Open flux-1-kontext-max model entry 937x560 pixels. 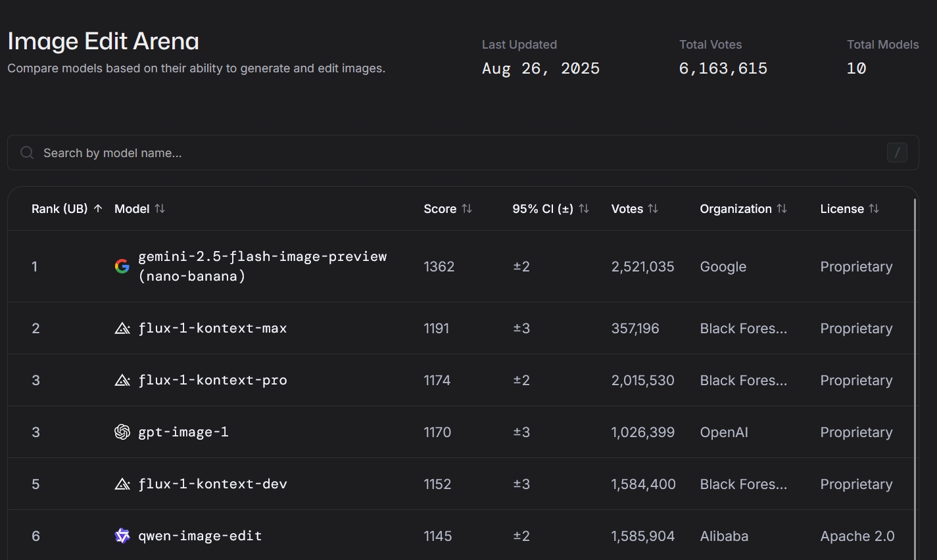[212, 328]
